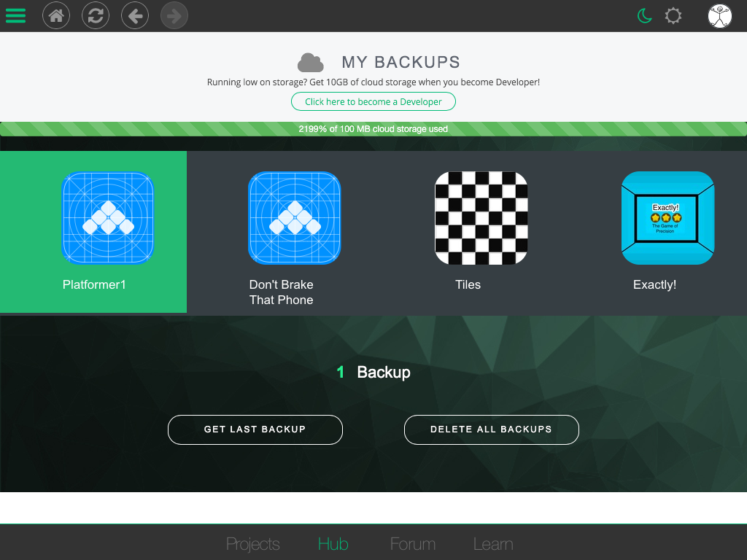Viewport: 747px width, 560px height.
Task: Open the hamburger menu
Action: coord(15,15)
